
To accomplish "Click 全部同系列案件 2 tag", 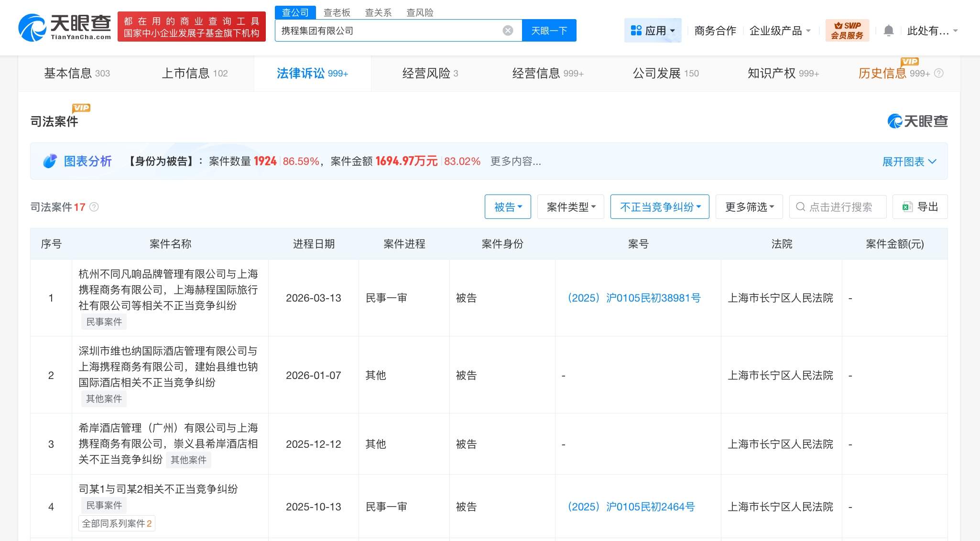I will click(117, 523).
